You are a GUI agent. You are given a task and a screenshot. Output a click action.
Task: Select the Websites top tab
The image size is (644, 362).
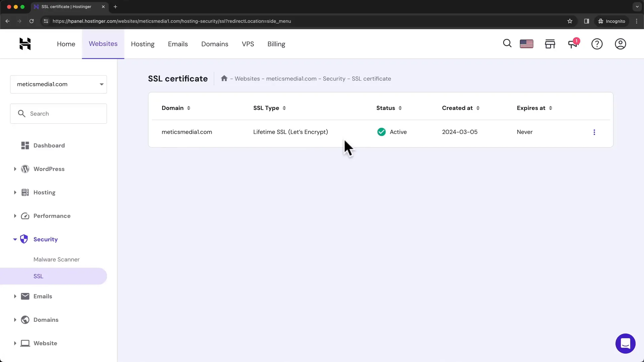(103, 44)
